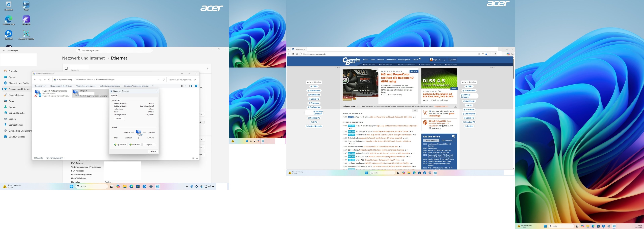This screenshot has width=644, height=229.
Task: Switch to the Ohne Antwort forum tab
Action: (447, 140)
